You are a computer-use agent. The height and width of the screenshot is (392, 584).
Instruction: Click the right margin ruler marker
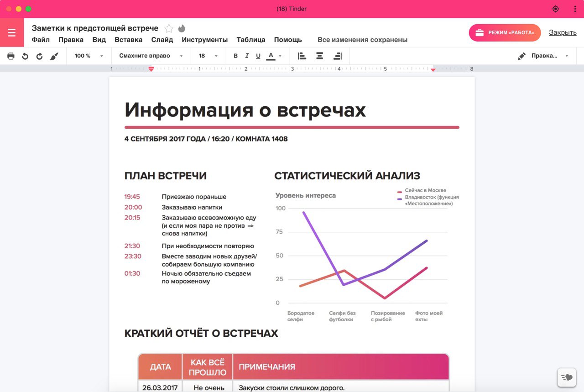[433, 69]
